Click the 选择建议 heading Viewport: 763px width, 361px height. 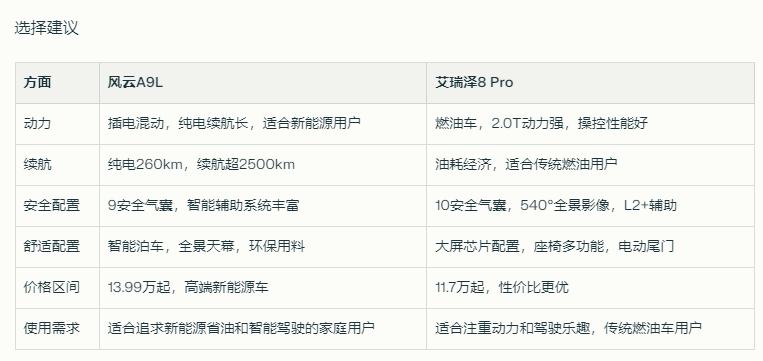click(x=46, y=28)
